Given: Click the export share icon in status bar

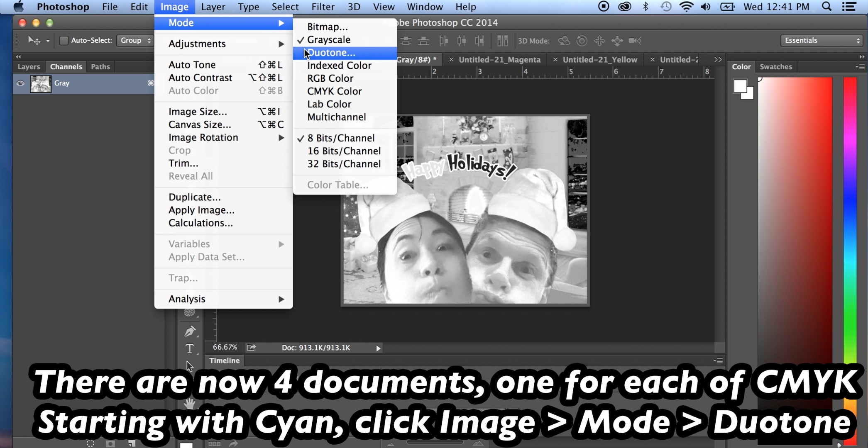Looking at the screenshot, I should pos(252,348).
